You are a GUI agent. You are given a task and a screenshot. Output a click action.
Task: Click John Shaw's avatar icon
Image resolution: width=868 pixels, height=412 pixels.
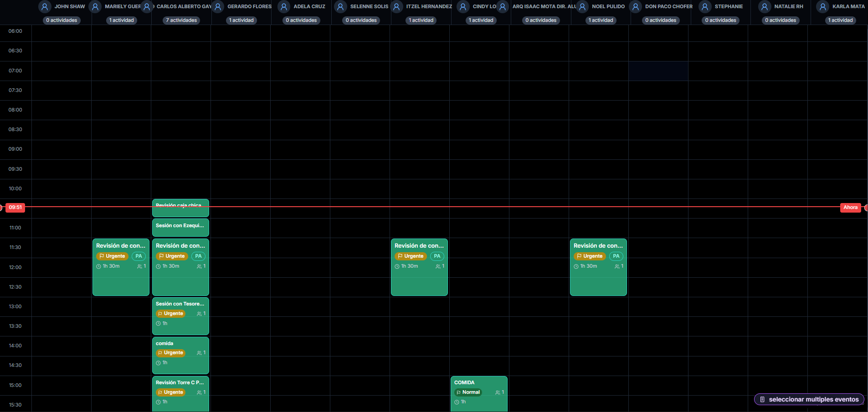pyautogui.click(x=45, y=7)
